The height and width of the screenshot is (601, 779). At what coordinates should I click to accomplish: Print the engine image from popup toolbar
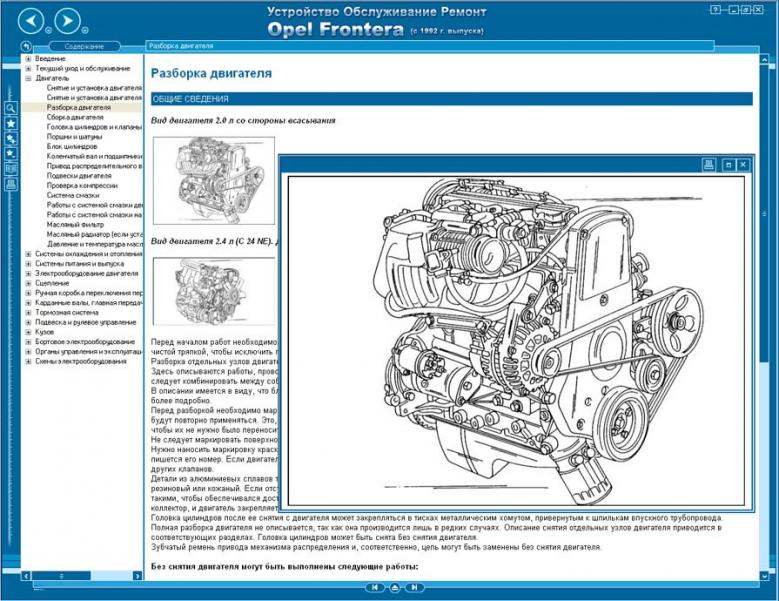[709, 164]
